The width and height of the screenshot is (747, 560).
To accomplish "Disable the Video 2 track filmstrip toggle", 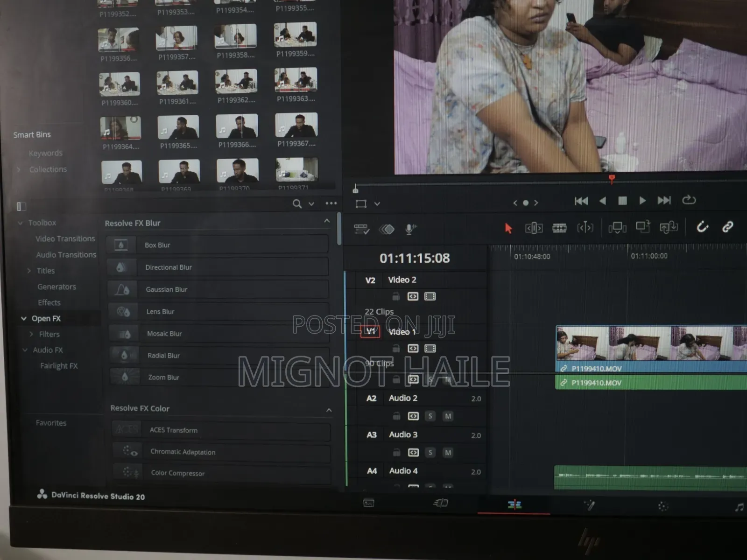I will click(x=430, y=296).
